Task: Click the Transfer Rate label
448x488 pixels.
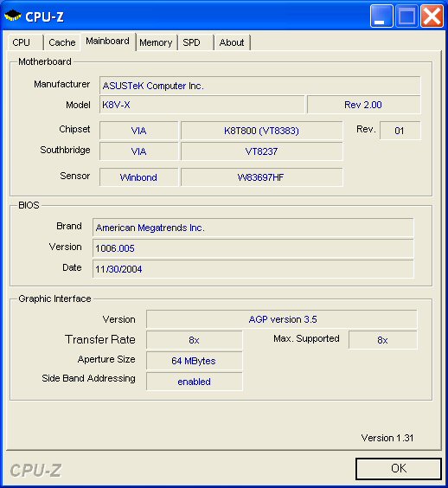Action: coord(100,339)
